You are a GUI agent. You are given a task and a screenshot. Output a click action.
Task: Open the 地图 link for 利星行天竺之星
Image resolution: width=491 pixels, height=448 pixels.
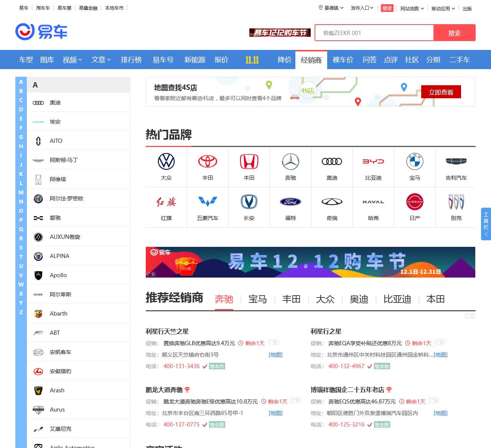[x=275, y=355]
